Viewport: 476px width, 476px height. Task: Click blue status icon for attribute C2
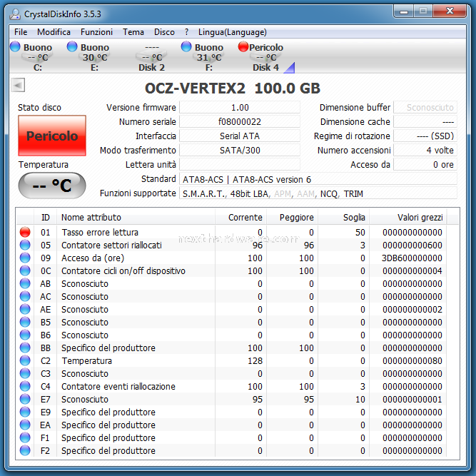[25, 360]
